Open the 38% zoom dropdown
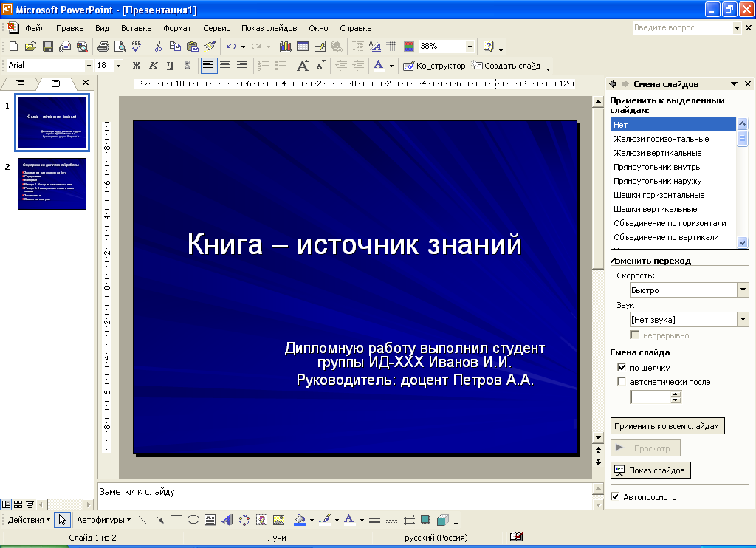756x548 pixels. (470, 47)
